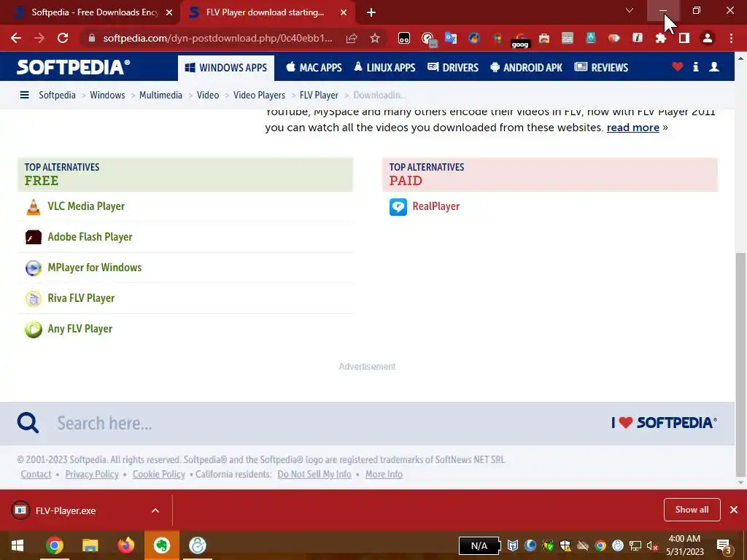
Task: Open Firefox from the taskbar
Action: click(125, 545)
